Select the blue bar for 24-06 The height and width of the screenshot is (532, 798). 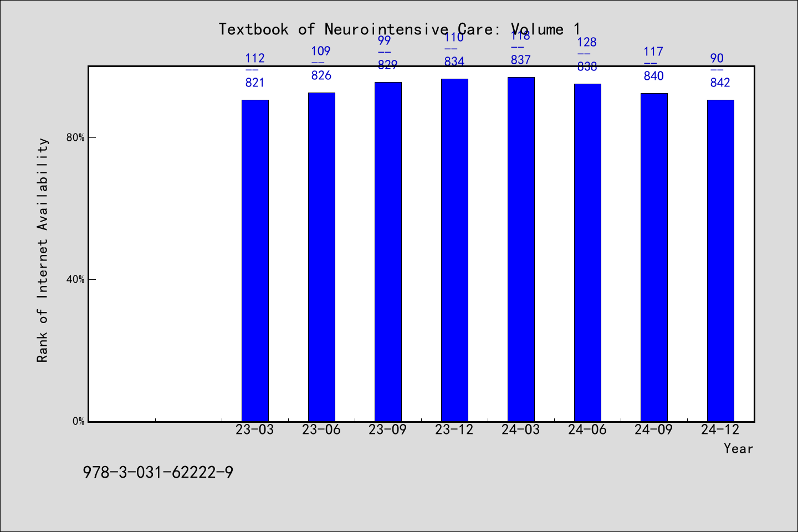click(x=587, y=253)
